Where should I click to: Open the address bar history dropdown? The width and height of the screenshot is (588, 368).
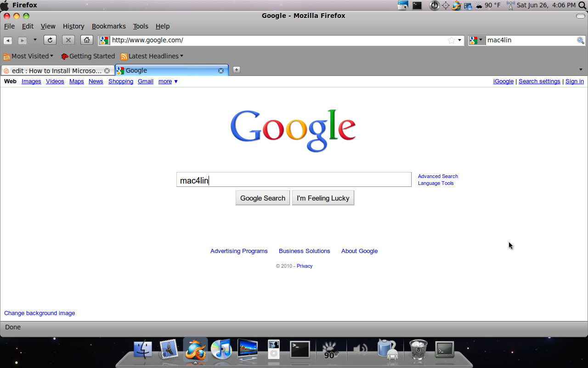tap(459, 40)
